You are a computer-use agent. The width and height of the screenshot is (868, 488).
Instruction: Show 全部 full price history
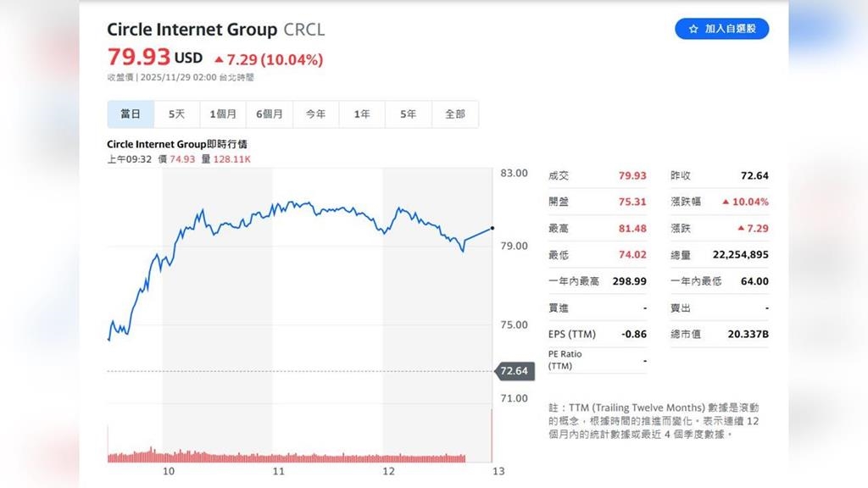click(455, 114)
